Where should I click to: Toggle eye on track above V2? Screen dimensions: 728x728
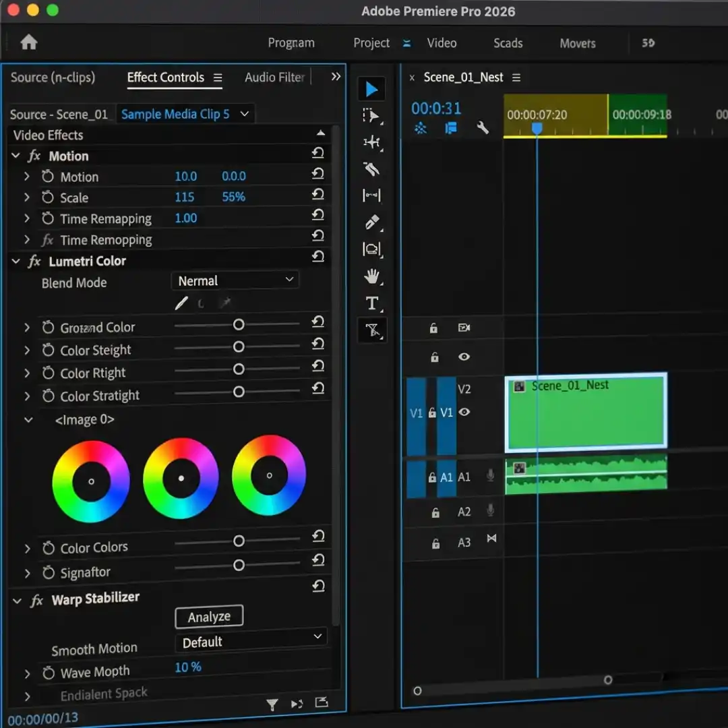pyautogui.click(x=464, y=357)
